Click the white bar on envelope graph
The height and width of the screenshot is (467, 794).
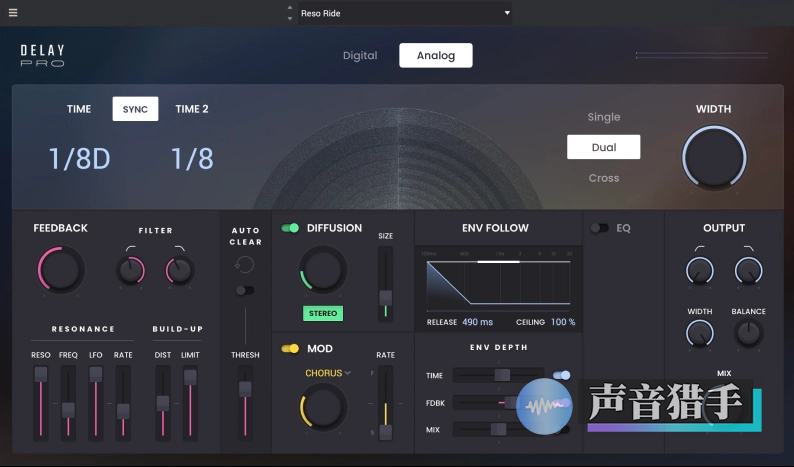click(499, 262)
